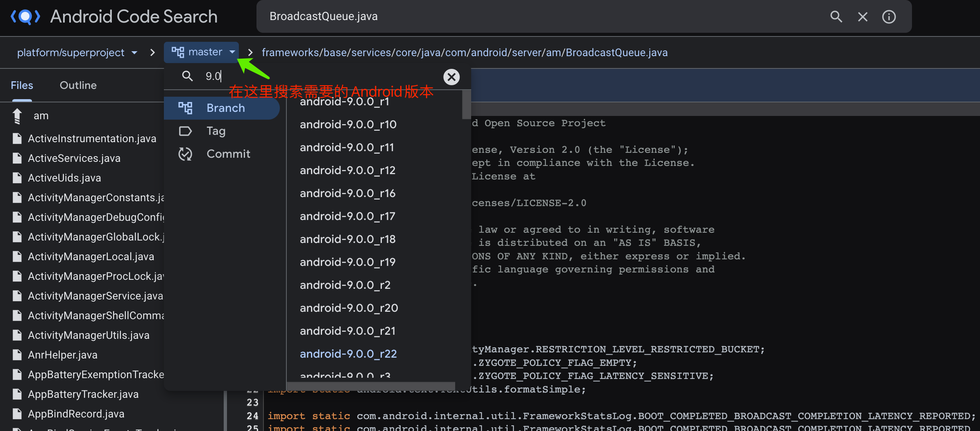Click file icon of AppBatteryTracker.java
980x431 pixels.
pyautogui.click(x=17, y=394)
